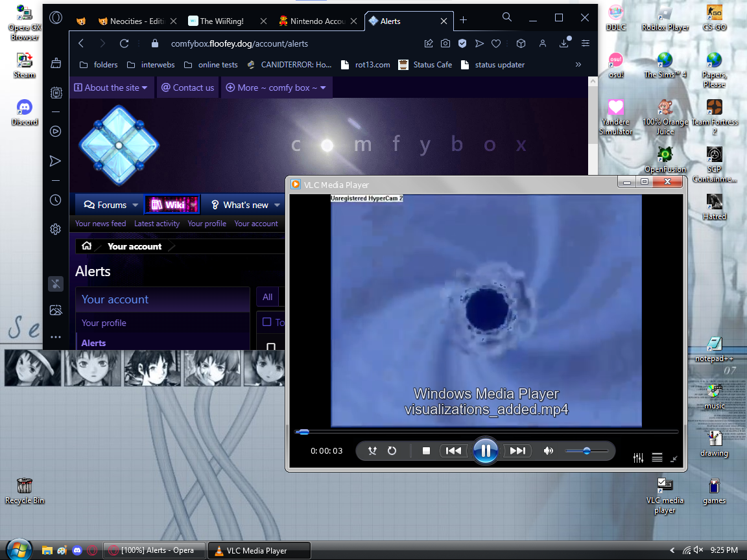Expand the Forums dropdown arrow

click(136, 205)
